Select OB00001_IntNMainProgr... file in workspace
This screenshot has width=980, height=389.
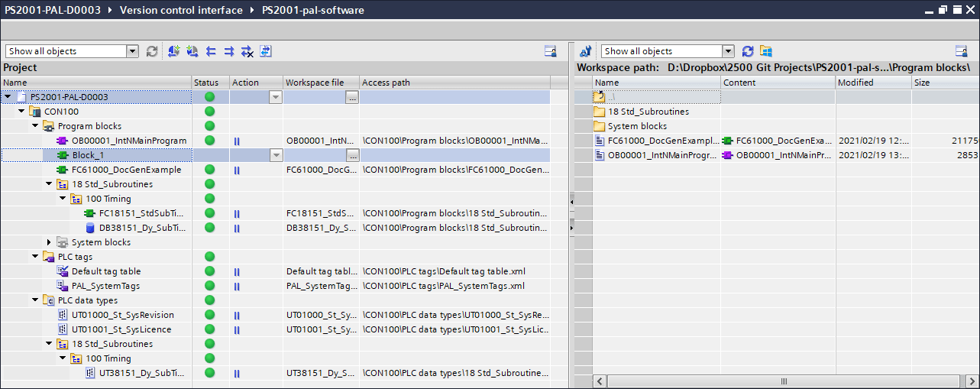click(657, 155)
